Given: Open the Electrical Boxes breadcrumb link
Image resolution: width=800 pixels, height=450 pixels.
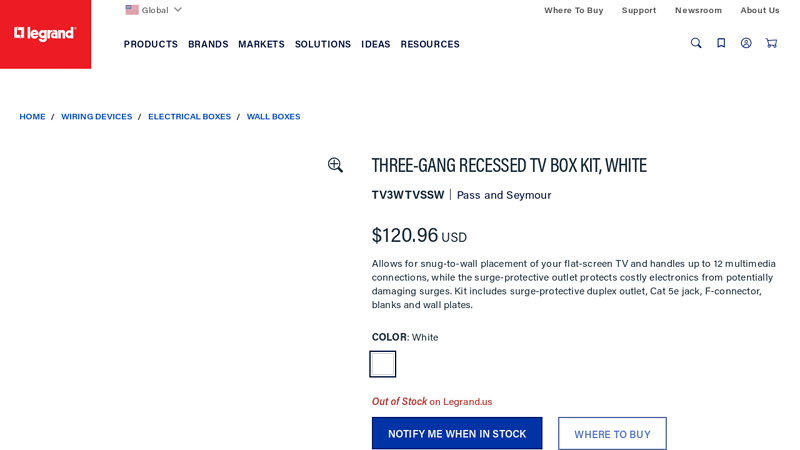Looking at the screenshot, I should click(189, 117).
